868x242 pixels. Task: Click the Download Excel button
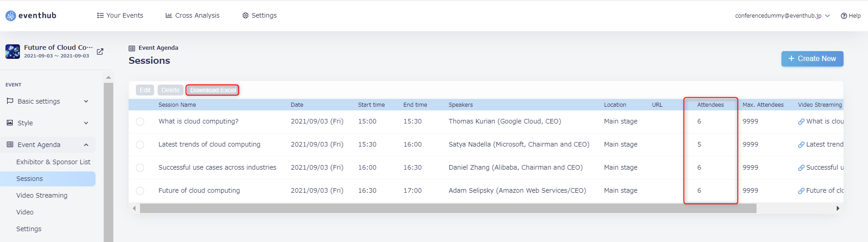[x=212, y=90]
